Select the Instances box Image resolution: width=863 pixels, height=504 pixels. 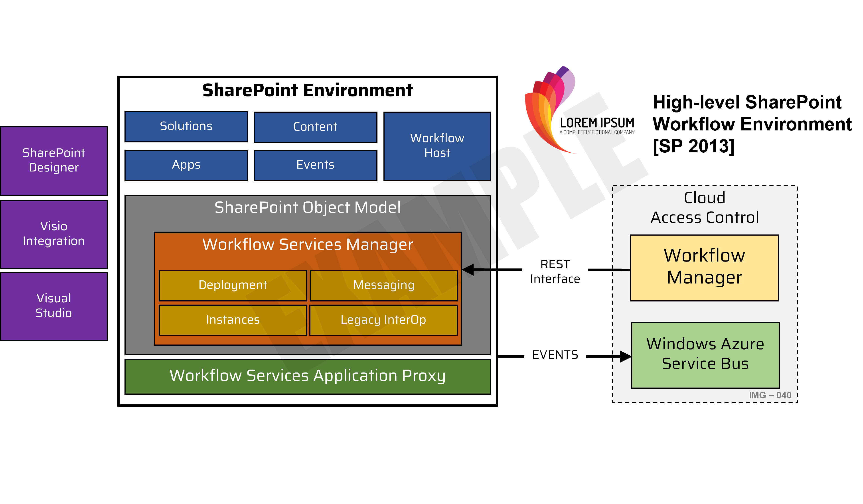tap(233, 320)
